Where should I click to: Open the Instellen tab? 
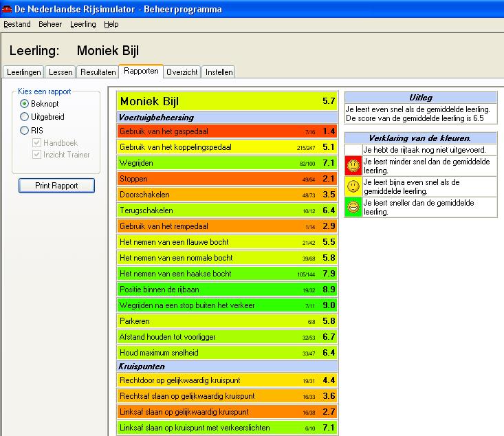pos(219,72)
